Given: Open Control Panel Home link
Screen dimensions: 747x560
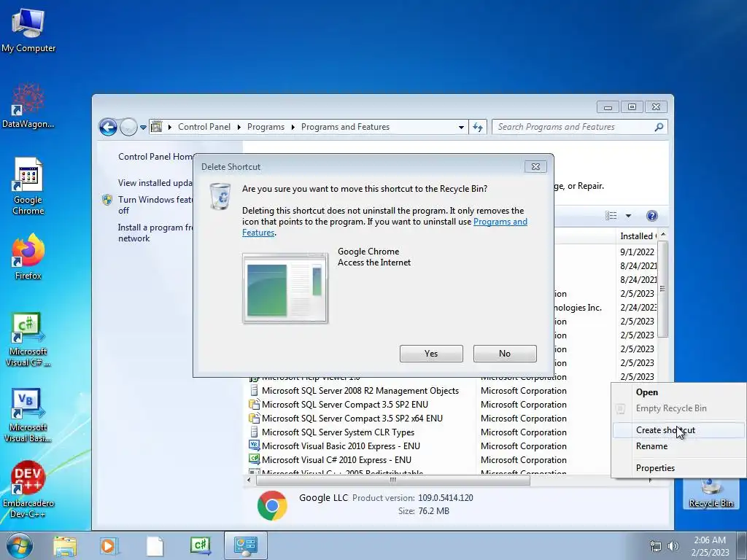Looking at the screenshot, I should [x=155, y=157].
